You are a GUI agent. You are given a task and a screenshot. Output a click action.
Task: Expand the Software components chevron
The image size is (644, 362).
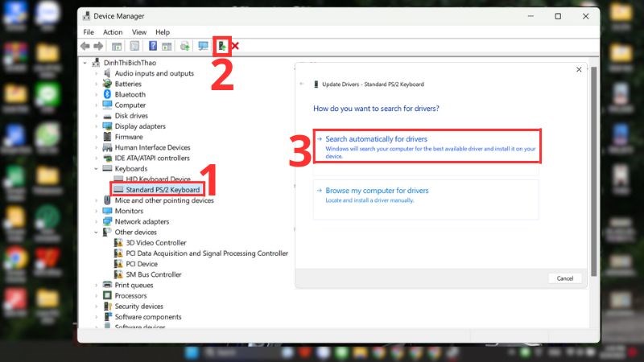(x=96, y=317)
